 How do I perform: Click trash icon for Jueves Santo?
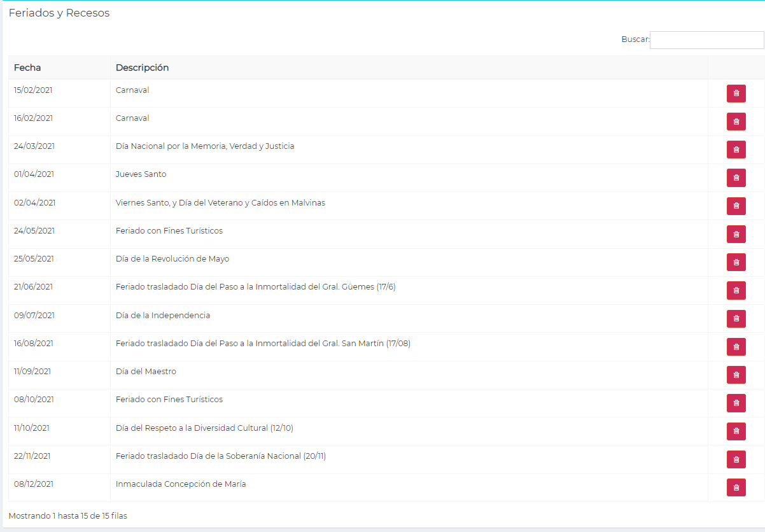coord(736,178)
